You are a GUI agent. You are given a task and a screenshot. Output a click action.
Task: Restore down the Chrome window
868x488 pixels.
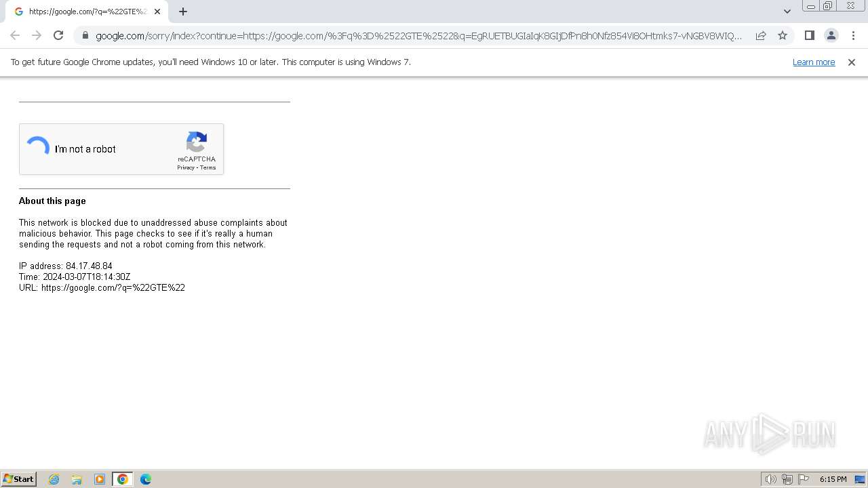pyautogui.click(x=828, y=6)
